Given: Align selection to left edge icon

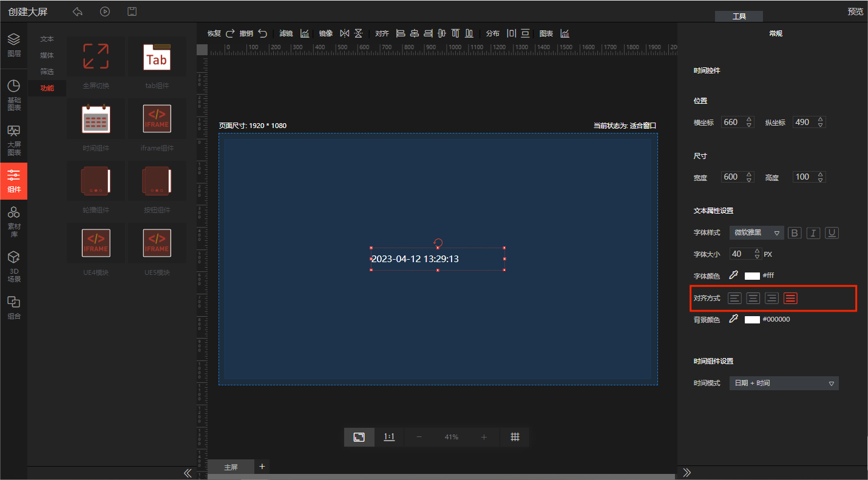Looking at the screenshot, I should tap(401, 33).
